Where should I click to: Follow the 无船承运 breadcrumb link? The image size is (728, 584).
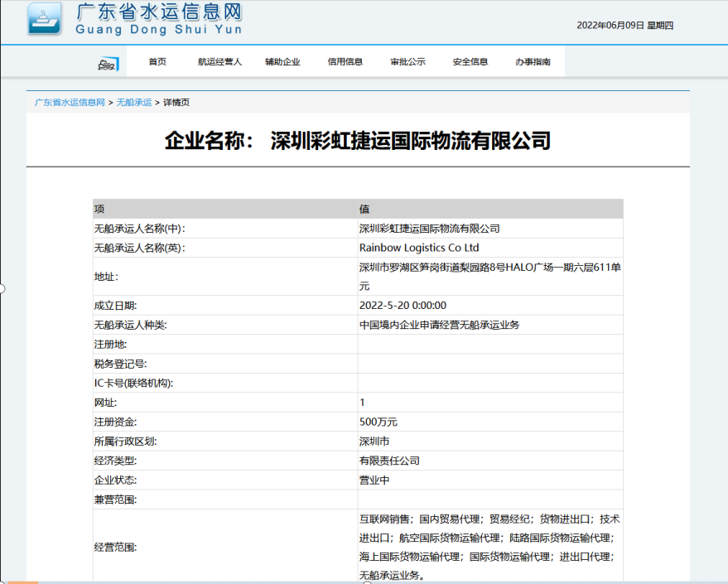133,102
